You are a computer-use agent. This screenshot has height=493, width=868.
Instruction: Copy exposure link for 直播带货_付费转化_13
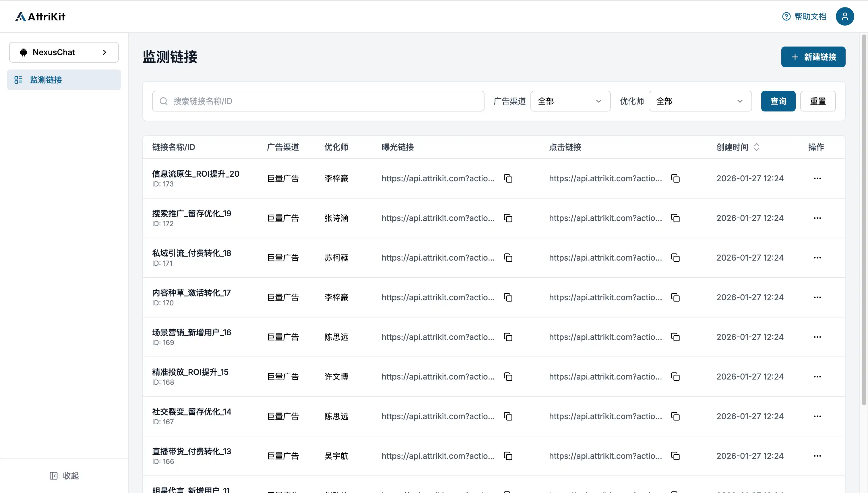tap(508, 456)
